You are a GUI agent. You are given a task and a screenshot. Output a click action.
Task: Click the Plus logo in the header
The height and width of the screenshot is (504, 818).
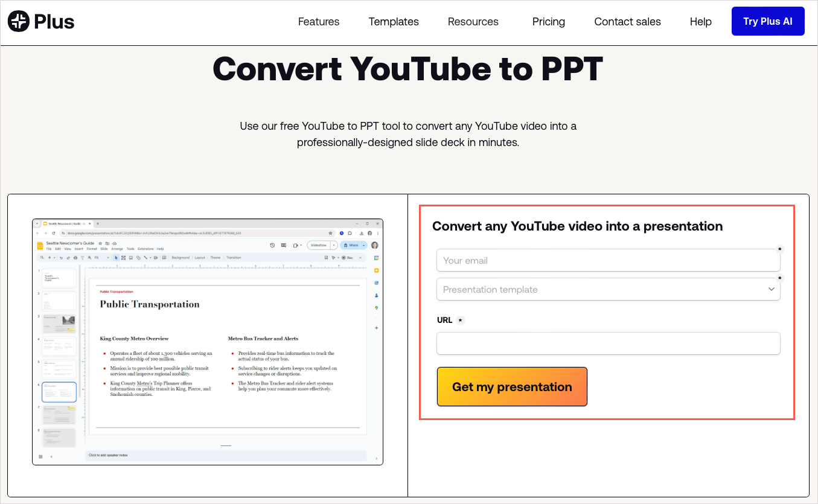coord(41,22)
